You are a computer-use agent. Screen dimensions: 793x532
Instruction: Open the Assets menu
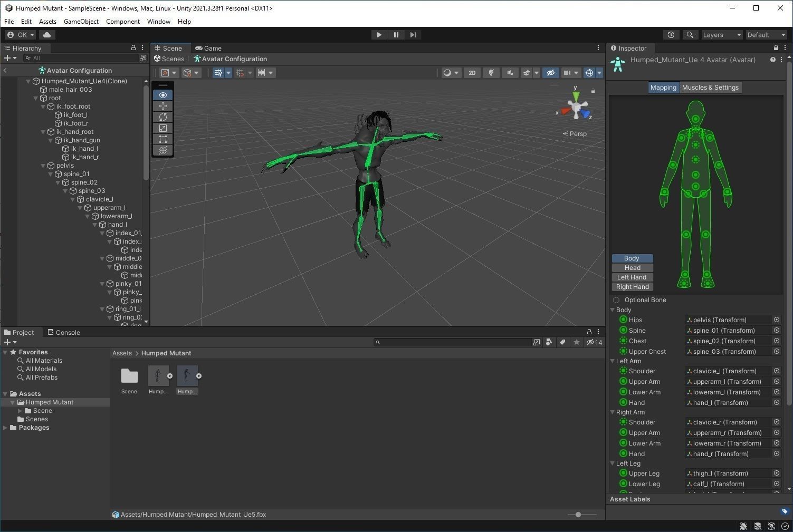point(47,22)
